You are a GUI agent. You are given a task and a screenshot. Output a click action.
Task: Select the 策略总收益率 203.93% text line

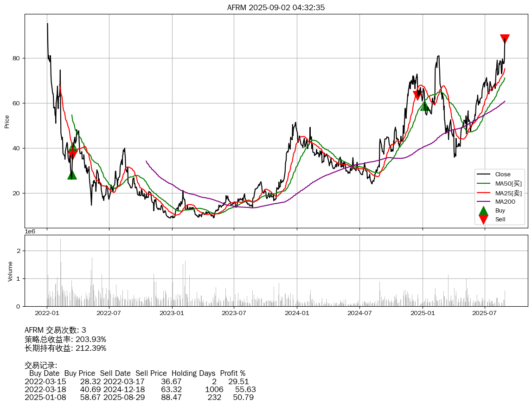pos(65,339)
